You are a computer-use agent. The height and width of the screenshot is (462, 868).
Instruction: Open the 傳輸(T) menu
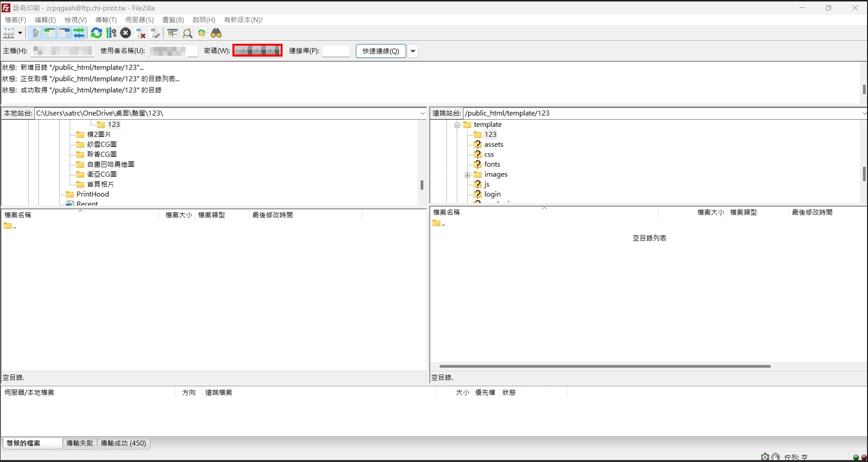click(106, 20)
